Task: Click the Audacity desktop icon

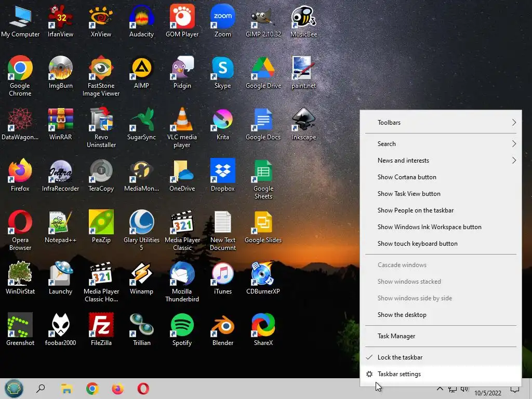Action: click(141, 21)
